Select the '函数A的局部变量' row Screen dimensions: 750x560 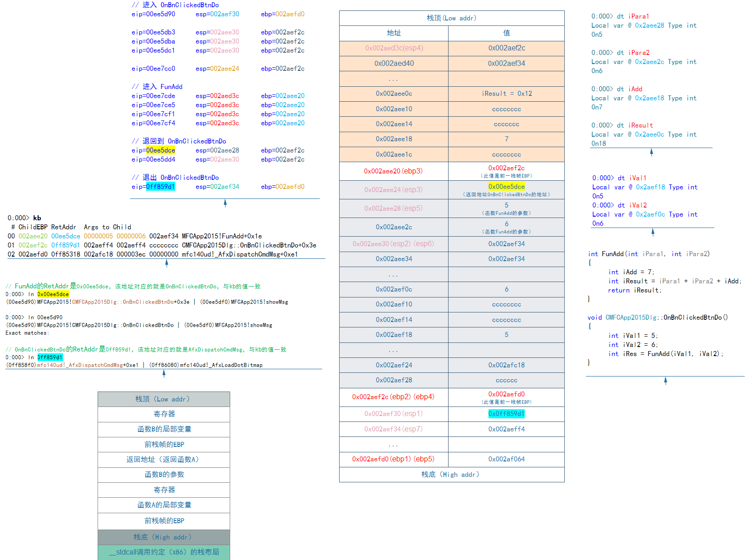click(164, 505)
